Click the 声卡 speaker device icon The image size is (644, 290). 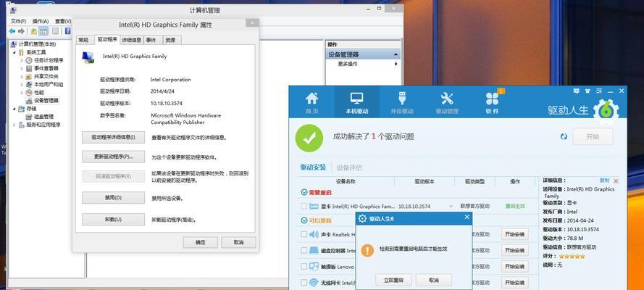[x=314, y=234]
